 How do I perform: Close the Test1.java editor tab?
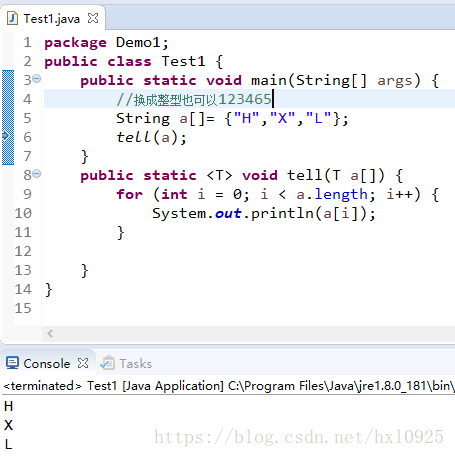pos(93,18)
